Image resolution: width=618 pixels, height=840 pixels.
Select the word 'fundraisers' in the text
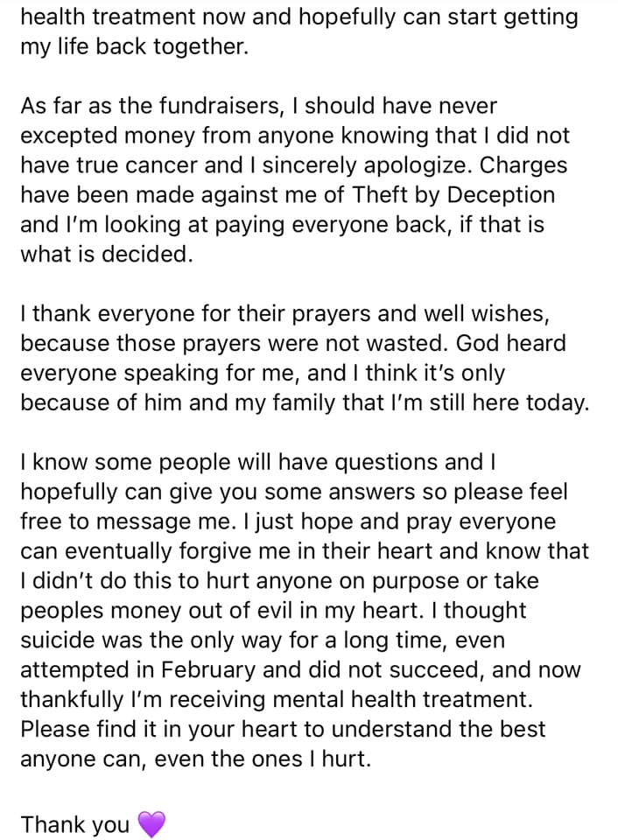pos(219,106)
